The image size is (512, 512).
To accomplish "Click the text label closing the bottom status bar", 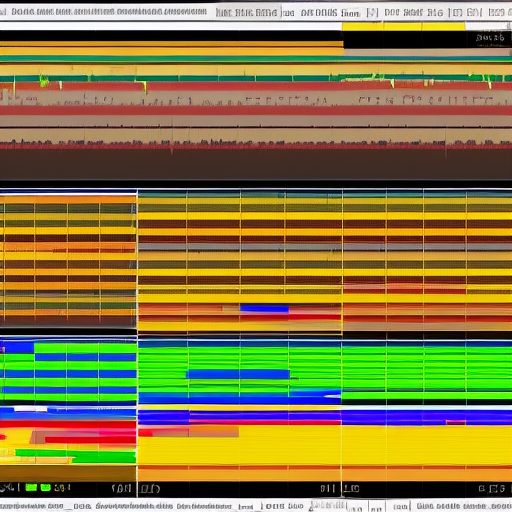I will (x=464, y=506).
